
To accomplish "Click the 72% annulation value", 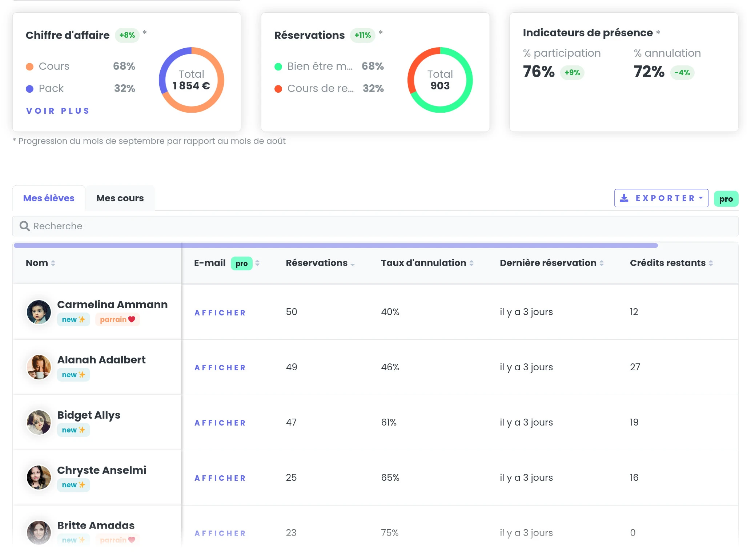I will 649,72.
